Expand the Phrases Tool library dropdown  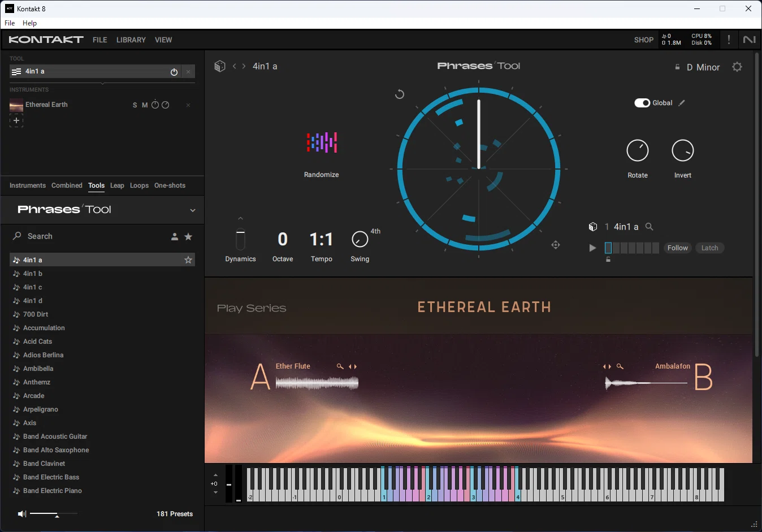click(193, 210)
